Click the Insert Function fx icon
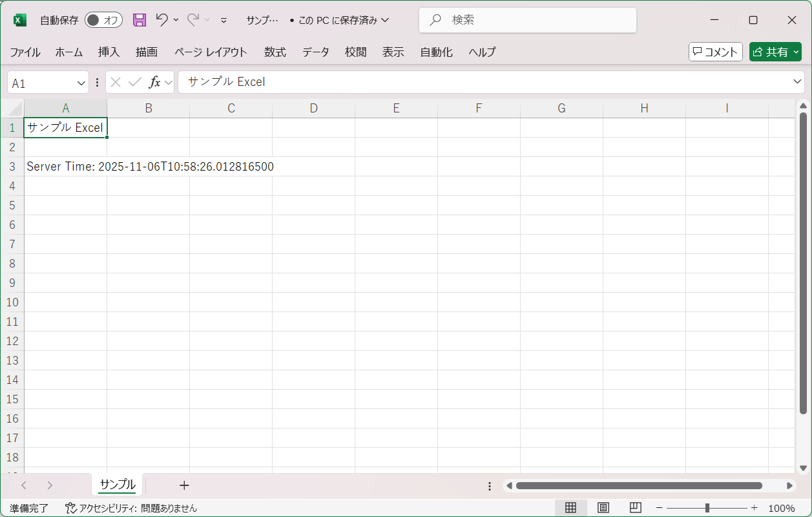Screen dimensions: 812x517 pyautogui.click(x=154, y=82)
